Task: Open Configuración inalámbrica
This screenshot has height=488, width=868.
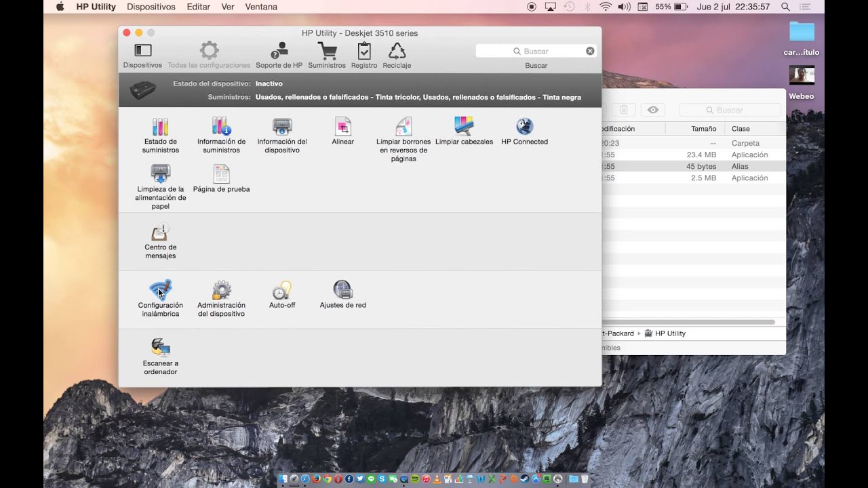Action: tap(161, 299)
